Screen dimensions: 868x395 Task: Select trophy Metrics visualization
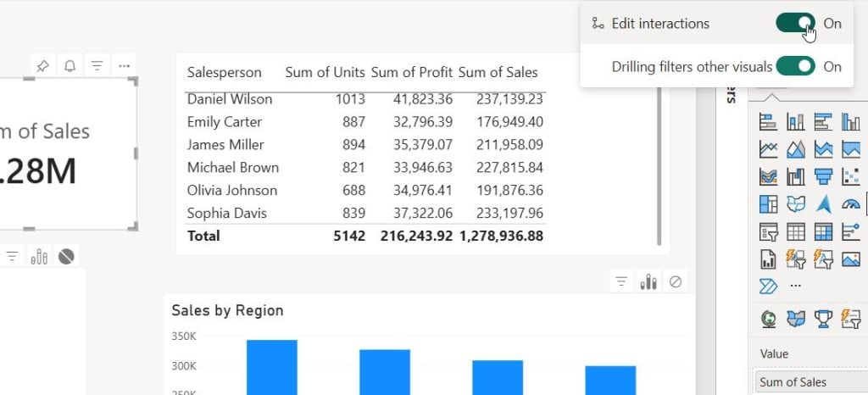point(823,319)
